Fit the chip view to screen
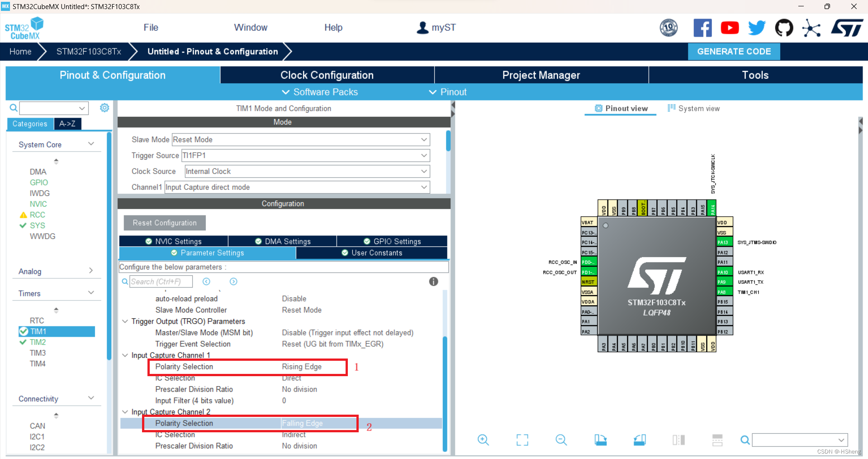The width and height of the screenshot is (868, 459). pos(522,440)
